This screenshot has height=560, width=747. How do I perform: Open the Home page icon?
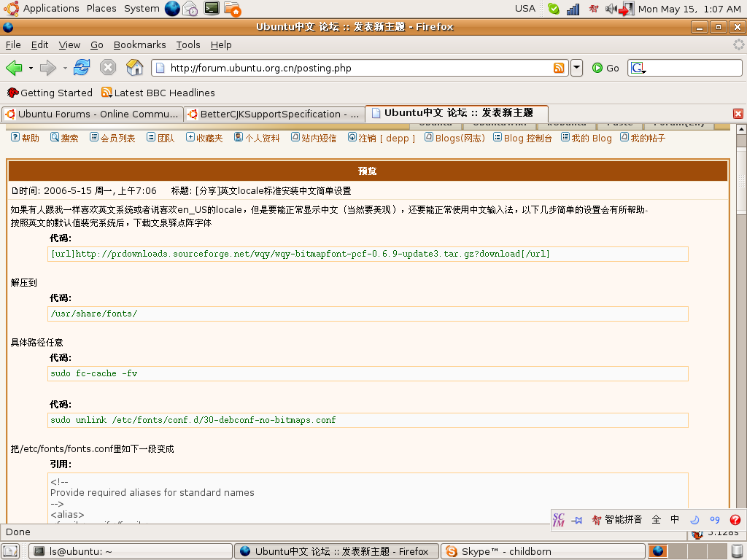pyautogui.click(x=135, y=68)
